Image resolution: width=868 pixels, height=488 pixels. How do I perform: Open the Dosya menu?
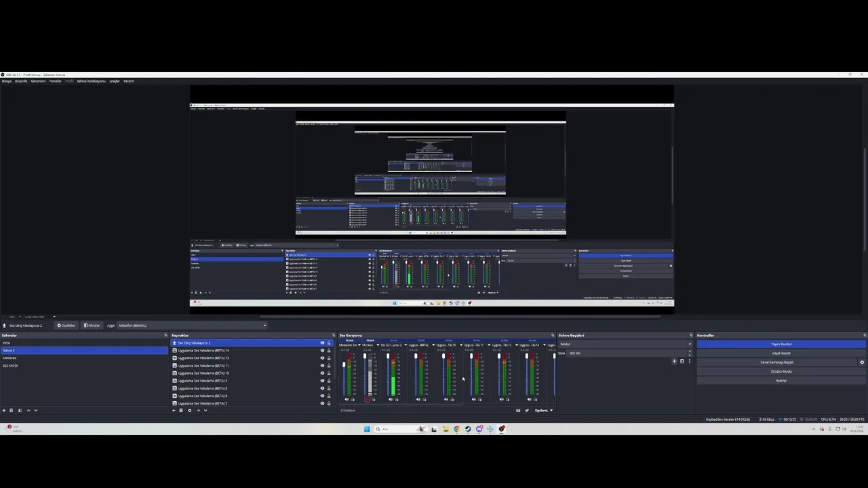tap(6, 81)
